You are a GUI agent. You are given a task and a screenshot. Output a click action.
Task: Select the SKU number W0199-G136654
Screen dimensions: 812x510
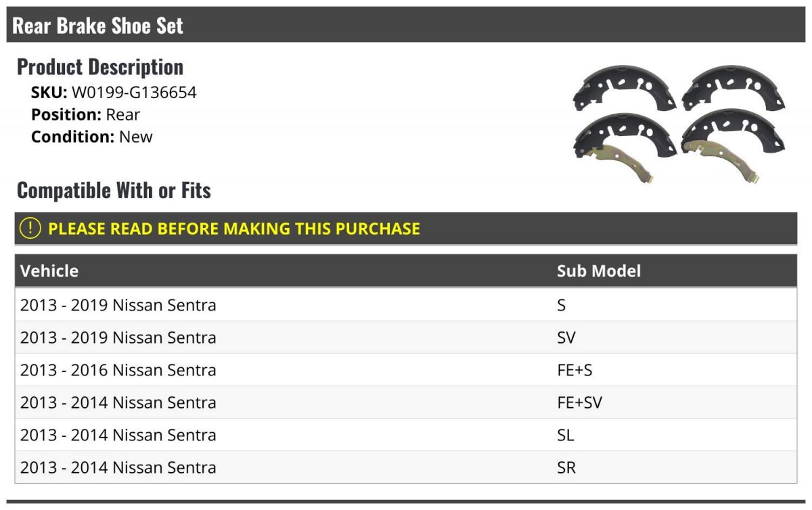(134, 93)
